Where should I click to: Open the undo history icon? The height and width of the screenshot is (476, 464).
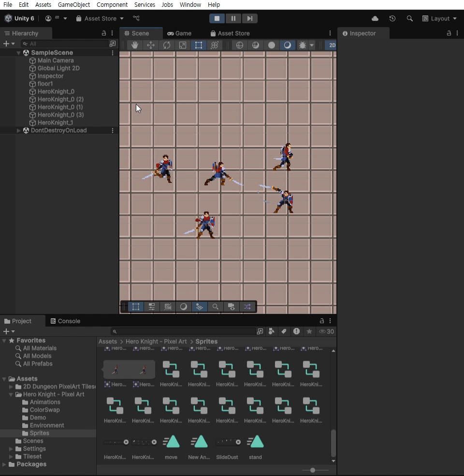(392, 18)
